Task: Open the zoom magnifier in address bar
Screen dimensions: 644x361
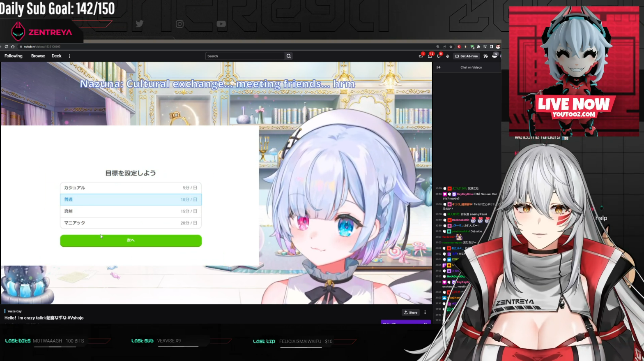Action: [438, 46]
